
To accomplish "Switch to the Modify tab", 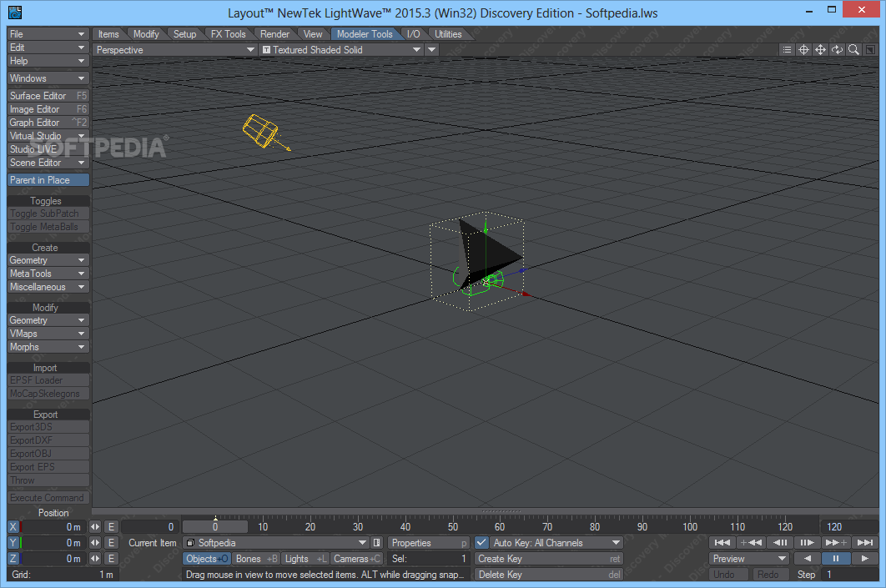I will (x=146, y=34).
